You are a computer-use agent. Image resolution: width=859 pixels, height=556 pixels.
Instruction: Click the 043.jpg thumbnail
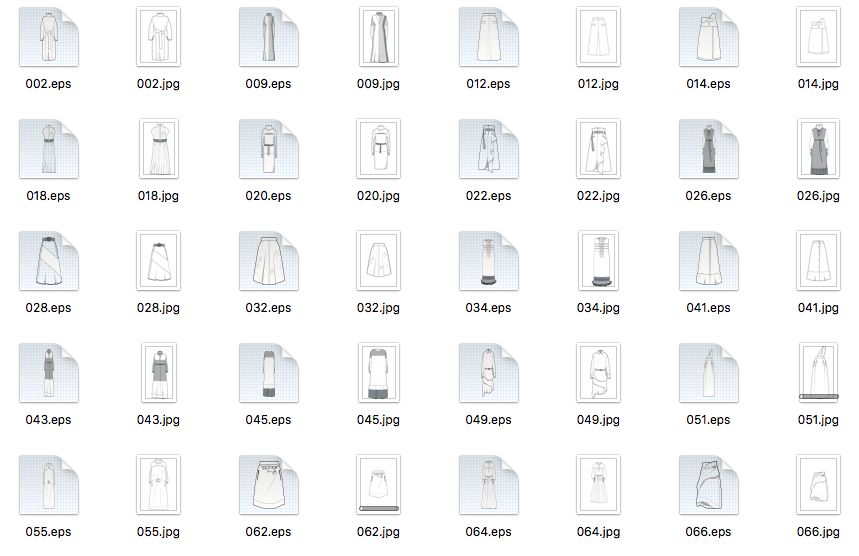coord(159,372)
